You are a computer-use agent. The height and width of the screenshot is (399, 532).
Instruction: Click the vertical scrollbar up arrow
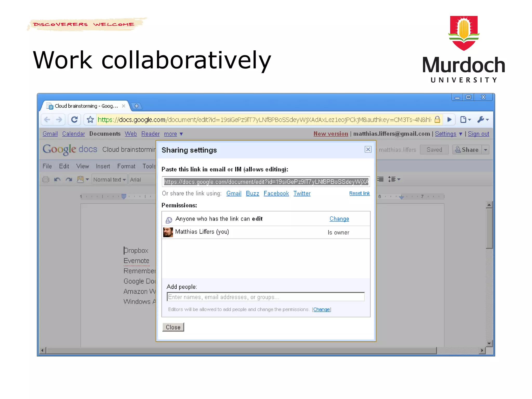489,205
